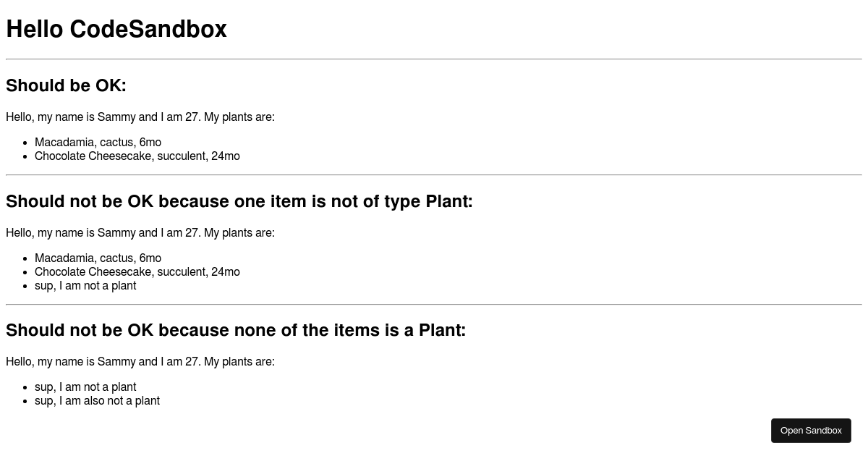Click the second Sammy introduction paragraph
868x456 pixels.
point(140,232)
